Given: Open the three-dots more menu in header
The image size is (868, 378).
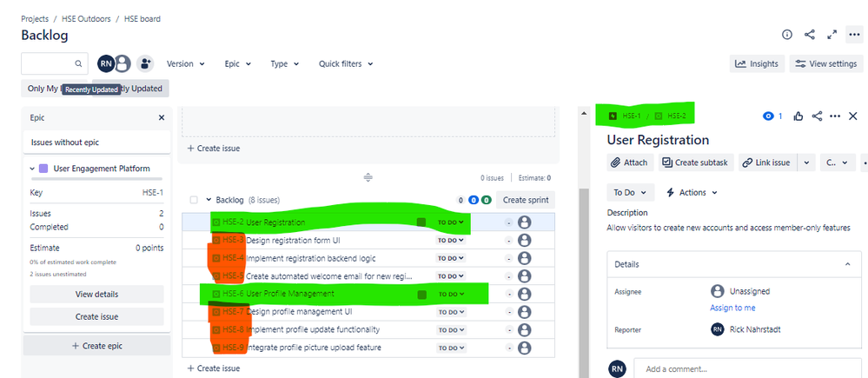Looking at the screenshot, I should tap(853, 35).
